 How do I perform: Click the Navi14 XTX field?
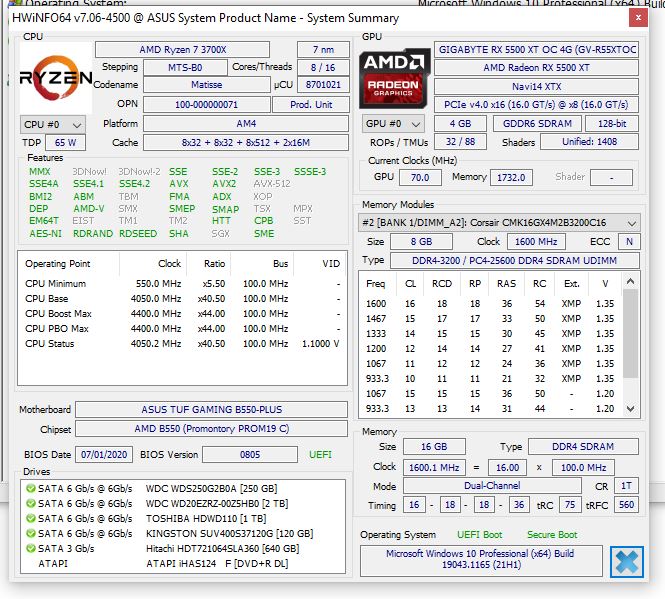pyautogui.click(x=536, y=87)
